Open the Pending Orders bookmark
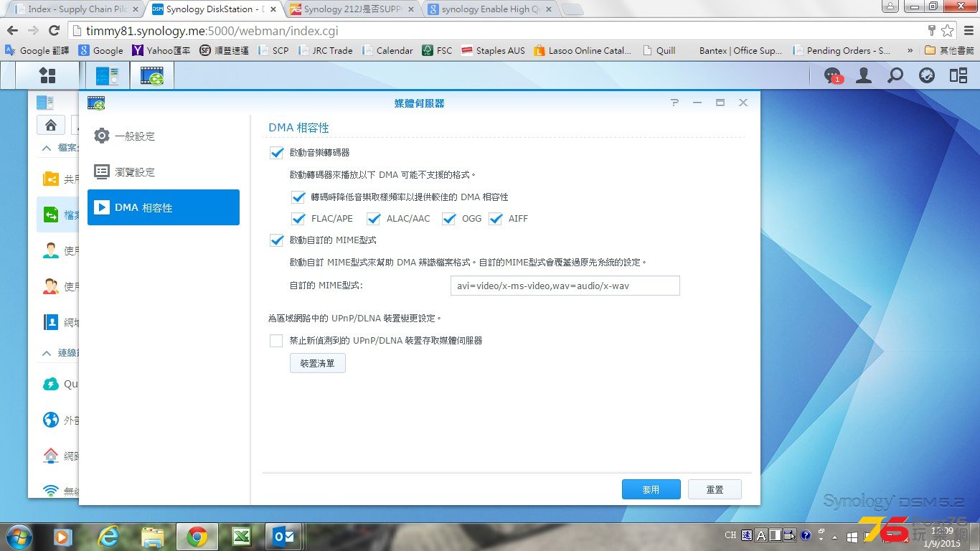 click(842, 50)
